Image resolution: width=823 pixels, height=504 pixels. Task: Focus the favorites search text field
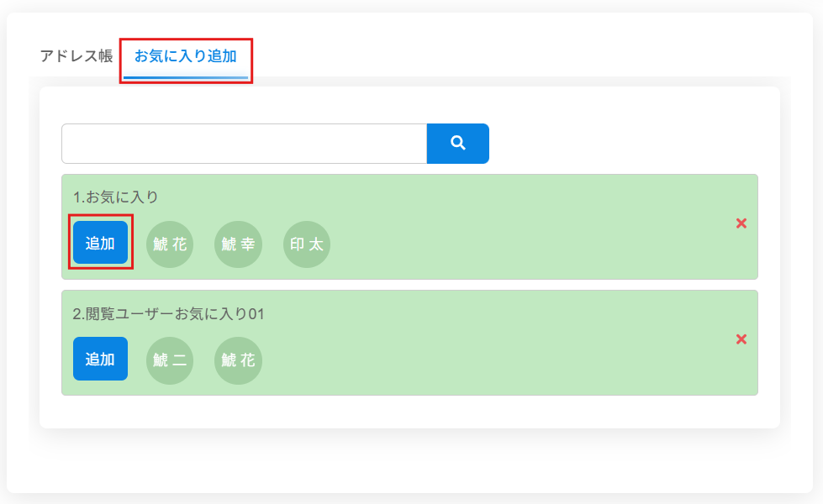pyautogui.click(x=244, y=144)
